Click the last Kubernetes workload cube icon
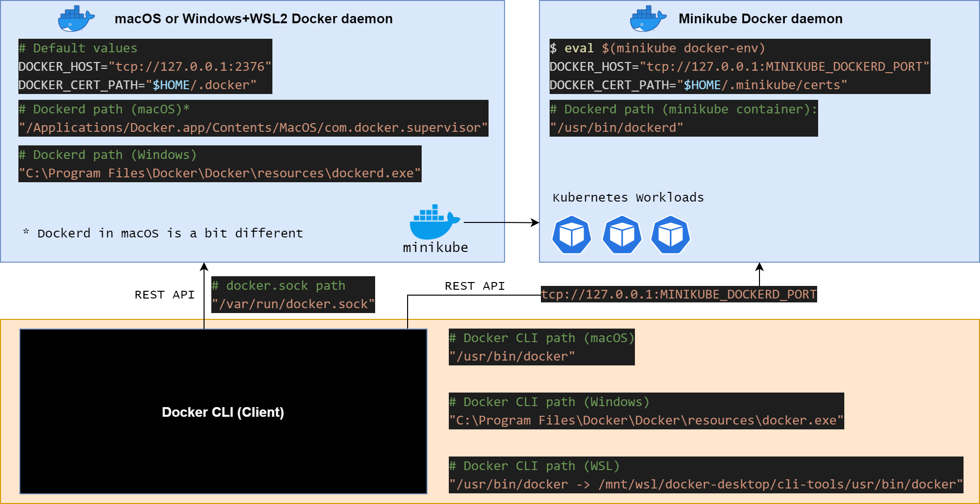This screenshot has height=504, width=980. 671,235
